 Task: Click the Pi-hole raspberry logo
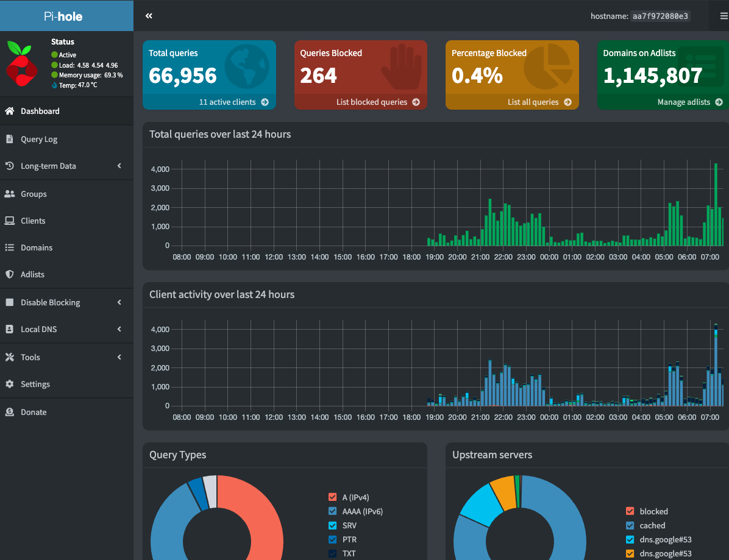tap(21, 63)
